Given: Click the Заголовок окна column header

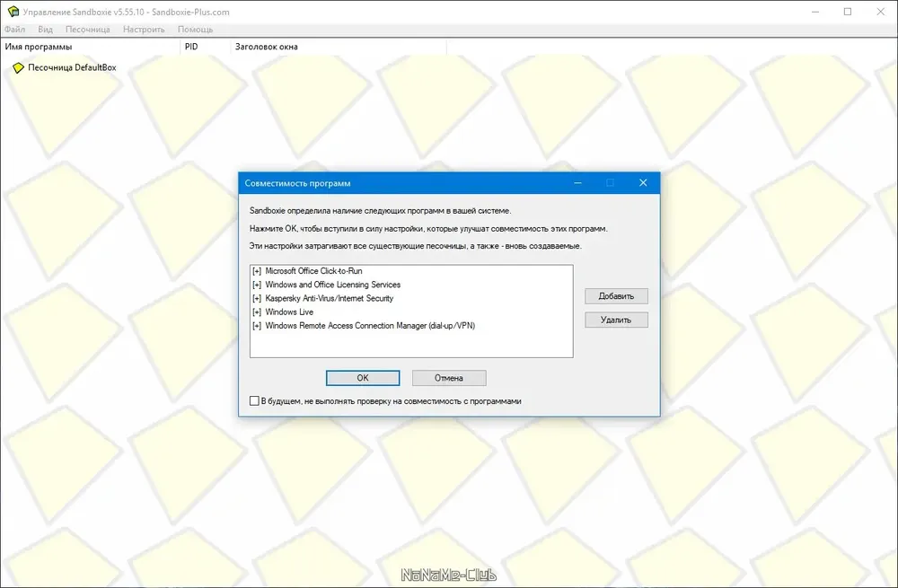Looking at the screenshot, I should 339,47.
